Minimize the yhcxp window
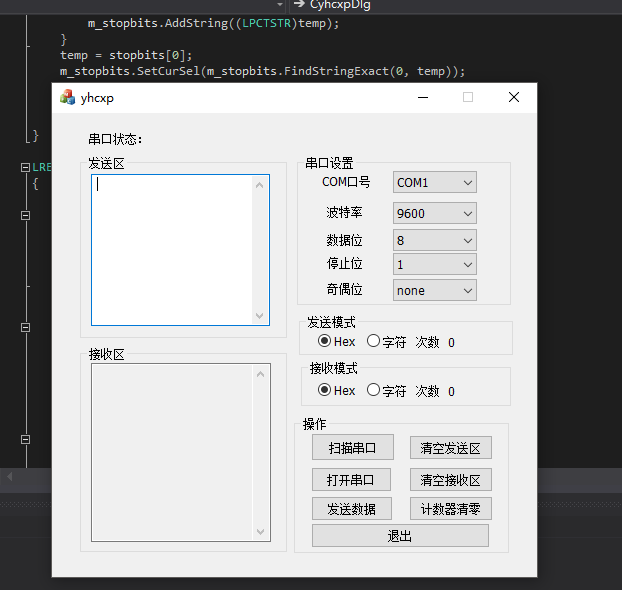The width and height of the screenshot is (622, 590). click(x=423, y=97)
